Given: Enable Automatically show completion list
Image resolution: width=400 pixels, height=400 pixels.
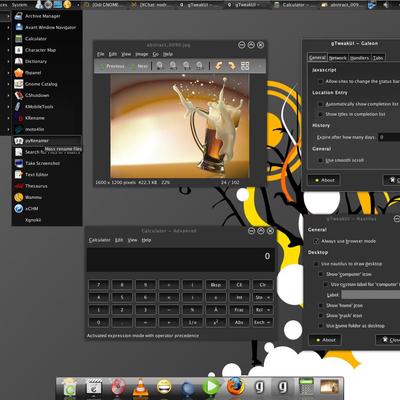Looking at the screenshot, I should tap(321, 104).
